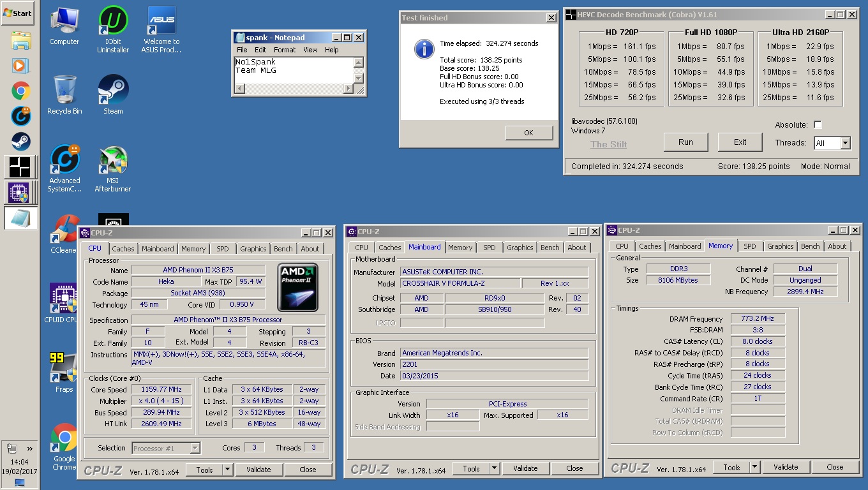This screenshot has height=490, width=868.
Task: Open the Recycle Bin icon
Action: [x=64, y=96]
